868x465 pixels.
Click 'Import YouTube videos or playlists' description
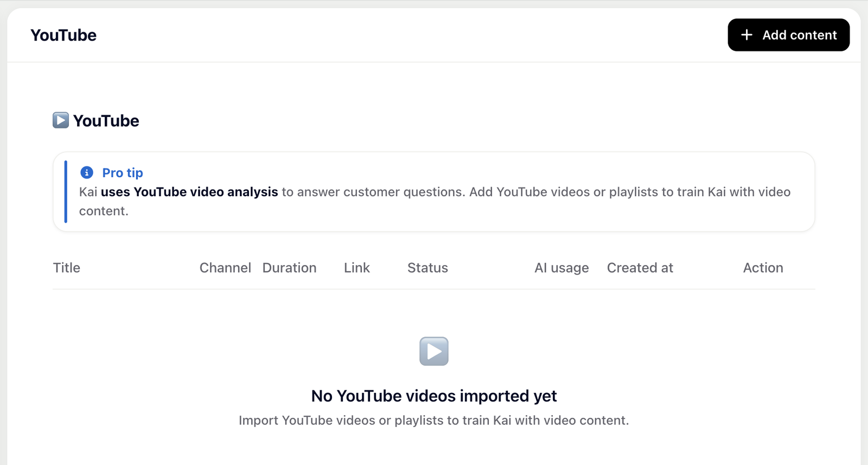[434, 421]
